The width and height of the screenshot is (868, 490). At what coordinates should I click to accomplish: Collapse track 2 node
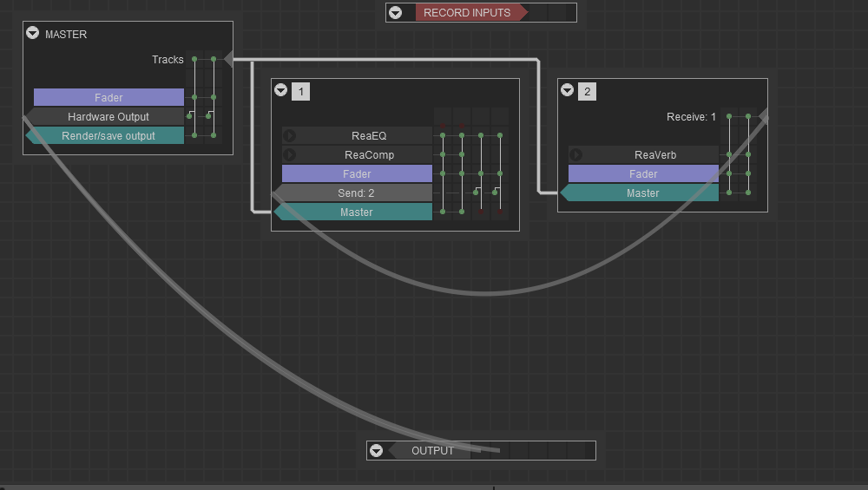(567, 90)
